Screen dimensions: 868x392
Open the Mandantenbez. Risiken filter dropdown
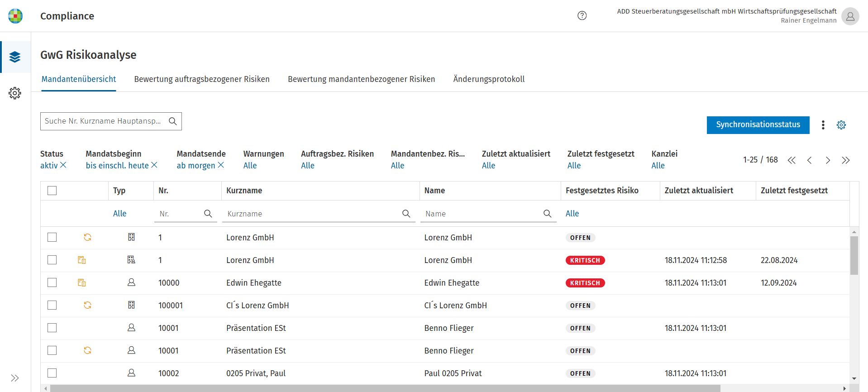point(398,166)
